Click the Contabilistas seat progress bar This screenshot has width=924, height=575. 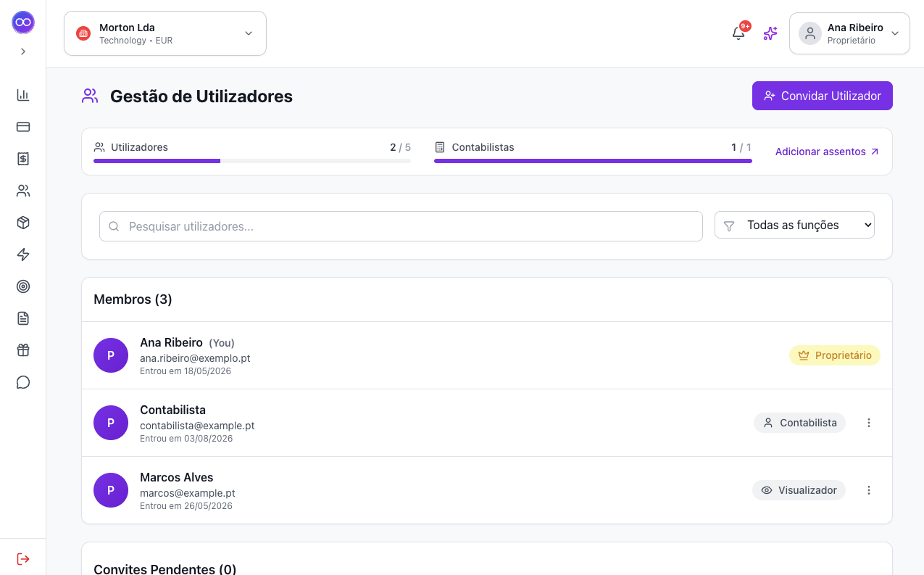593,161
